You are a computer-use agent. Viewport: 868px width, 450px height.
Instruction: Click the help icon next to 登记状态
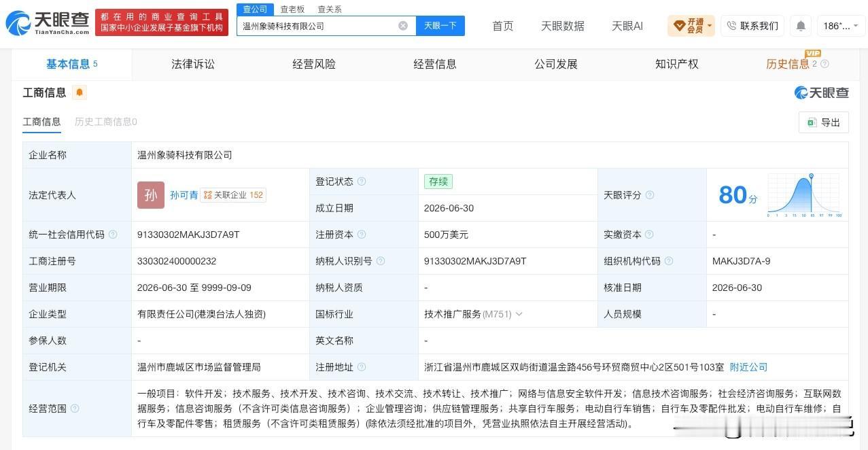[x=362, y=181]
